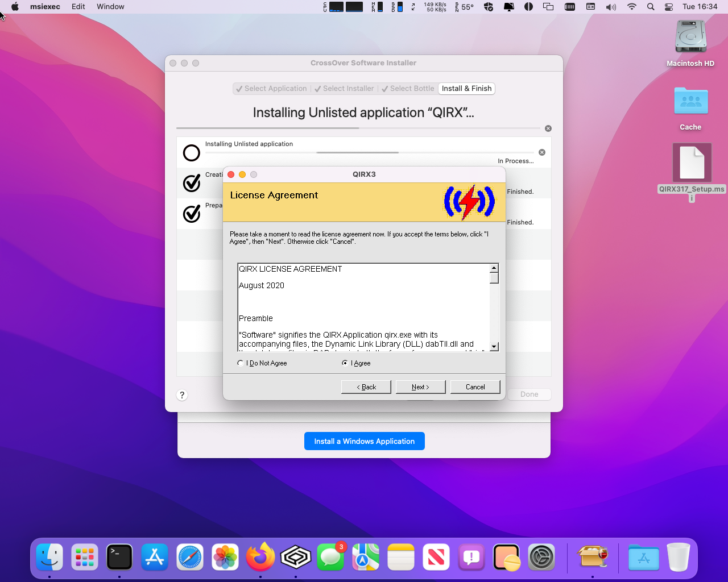Open System Preferences gear in dock

(541, 557)
